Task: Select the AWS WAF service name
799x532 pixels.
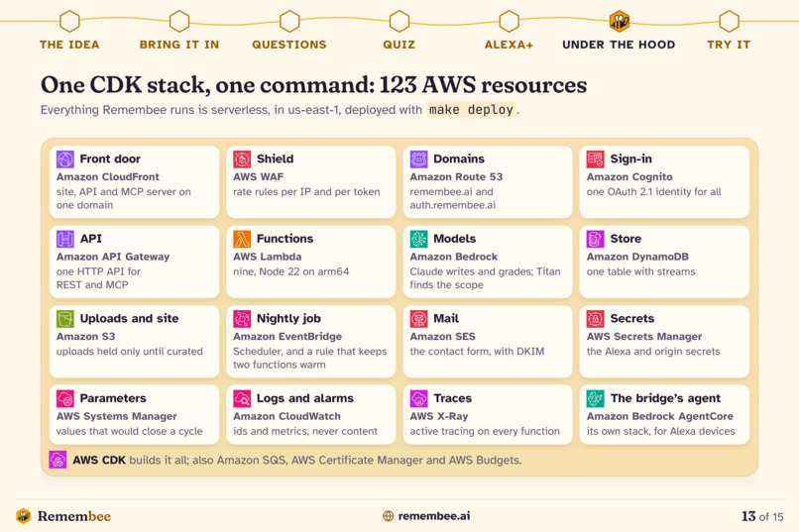Action: tap(259, 176)
